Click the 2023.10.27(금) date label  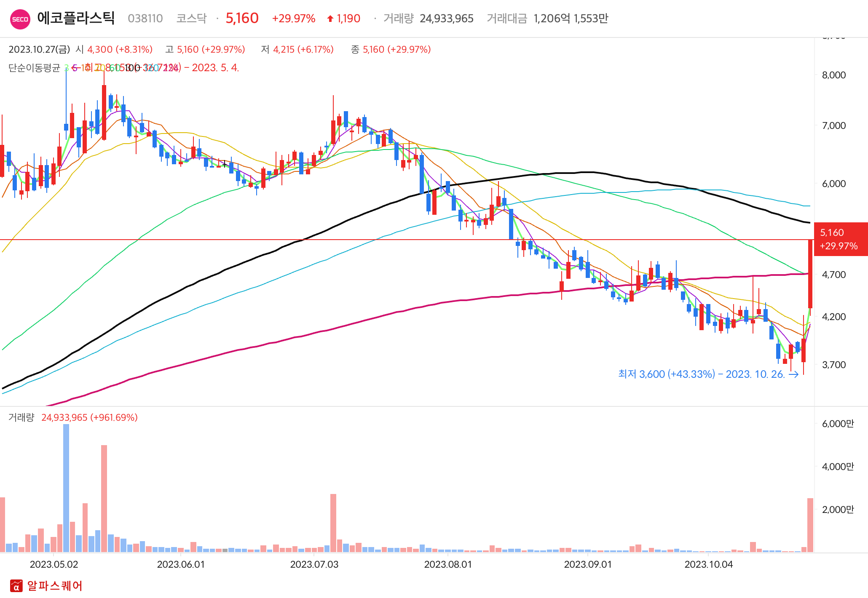click(x=39, y=49)
